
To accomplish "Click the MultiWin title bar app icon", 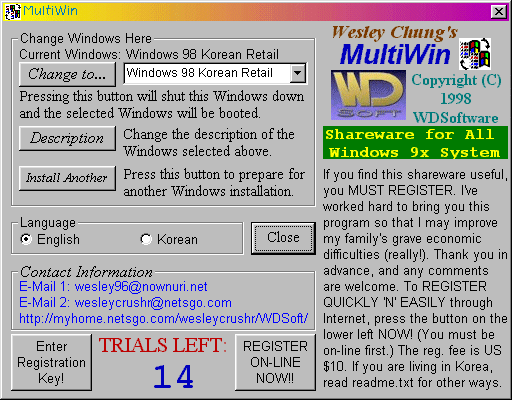I will (x=13, y=11).
